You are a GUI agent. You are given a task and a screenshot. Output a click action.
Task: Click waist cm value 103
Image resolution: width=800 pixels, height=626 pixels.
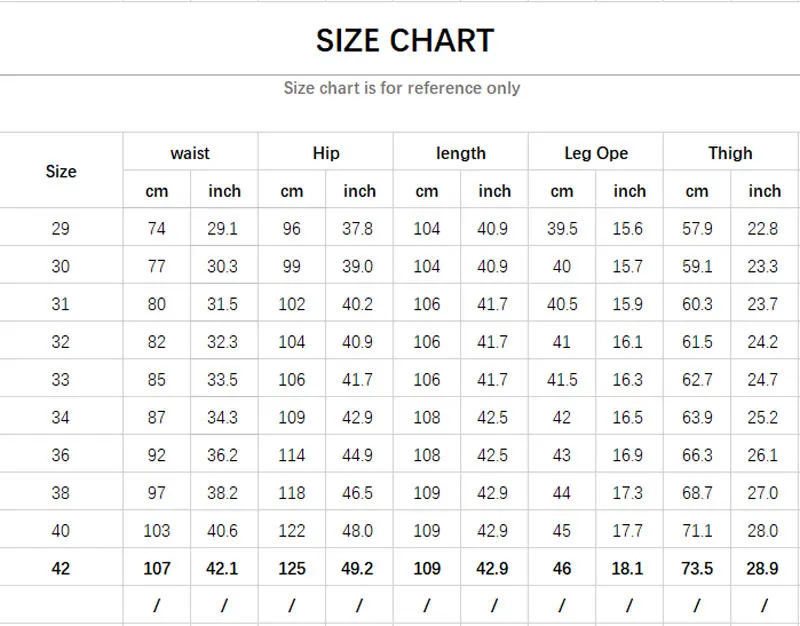(157, 531)
